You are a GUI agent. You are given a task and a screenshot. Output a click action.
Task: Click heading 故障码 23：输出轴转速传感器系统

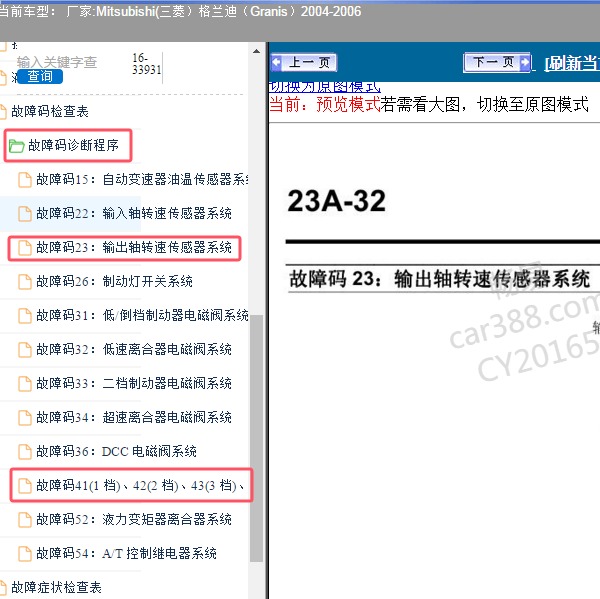point(439,279)
